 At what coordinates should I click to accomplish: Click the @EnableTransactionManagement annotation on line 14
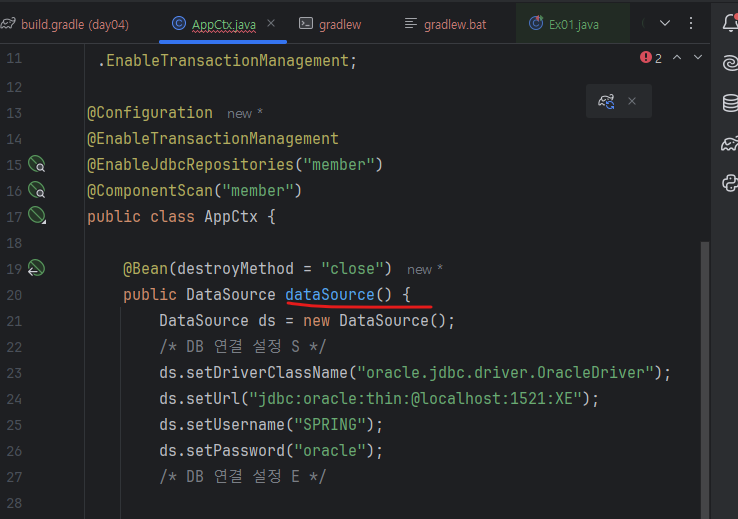tap(213, 139)
